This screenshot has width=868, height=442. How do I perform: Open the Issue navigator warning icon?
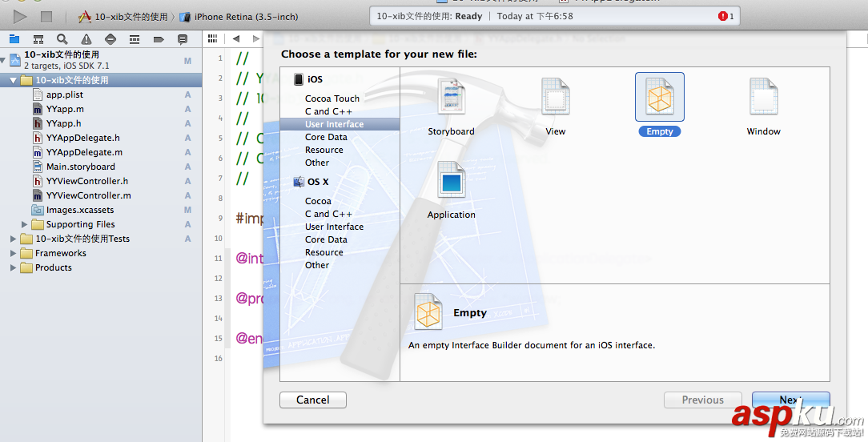click(x=86, y=38)
